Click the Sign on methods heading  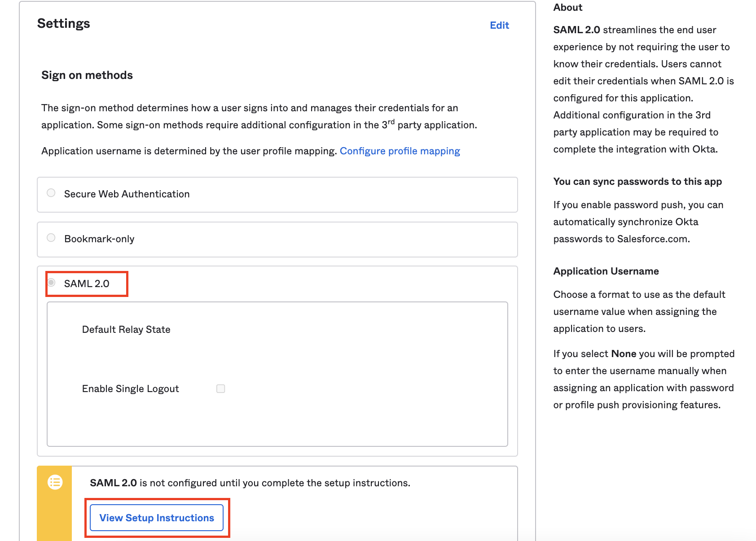point(87,75)
